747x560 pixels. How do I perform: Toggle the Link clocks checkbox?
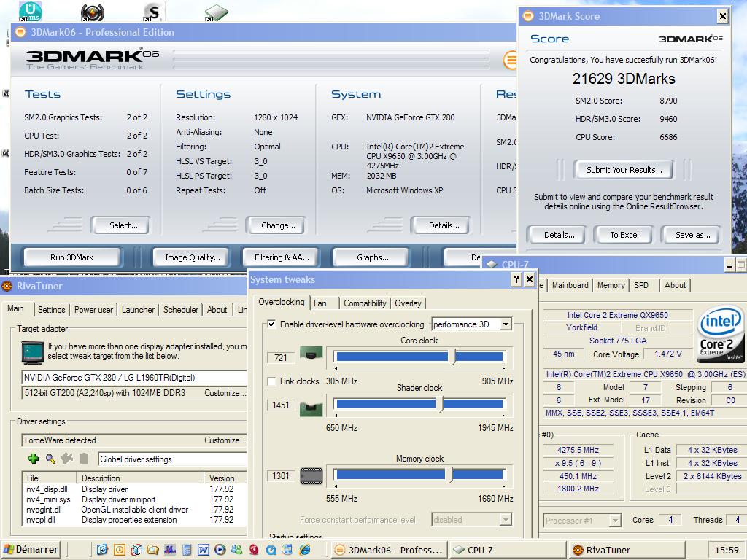(271, 381)
